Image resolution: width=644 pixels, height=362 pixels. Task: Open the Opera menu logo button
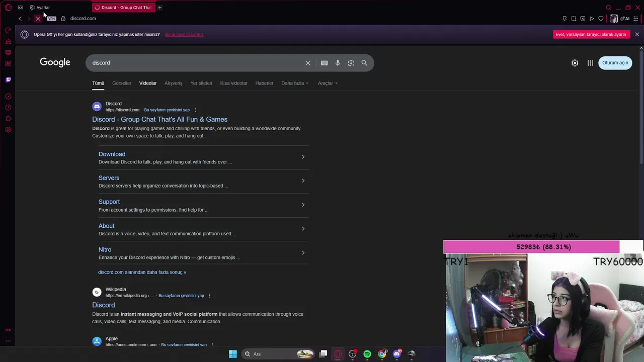click(x=8, y=8)
